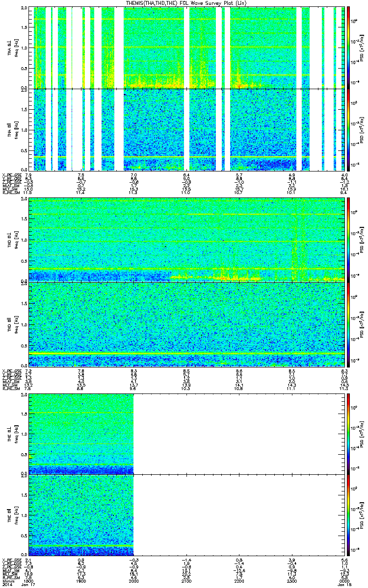
Task: Click the PSD color bar beside THD BL
Action: click(349, 239)
